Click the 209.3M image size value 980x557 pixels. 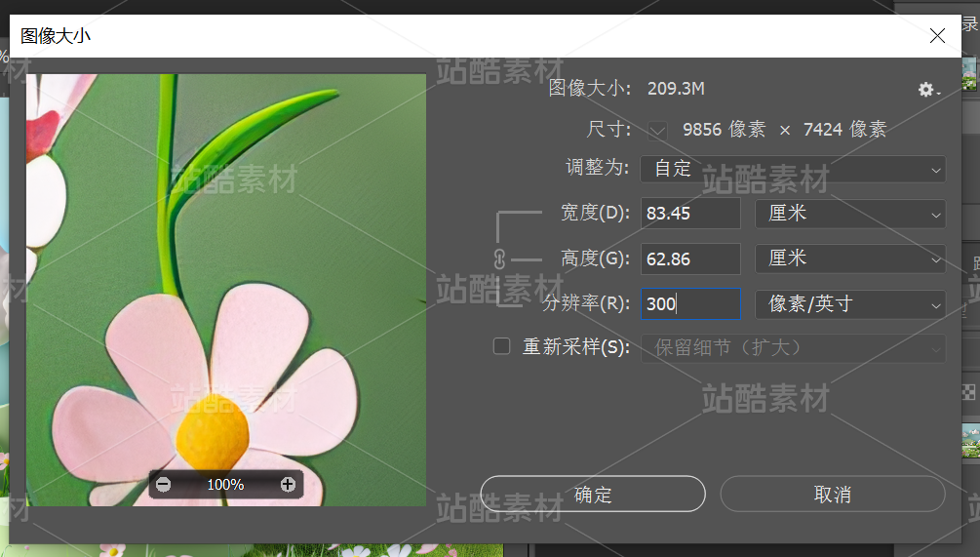tap(676, 89)
